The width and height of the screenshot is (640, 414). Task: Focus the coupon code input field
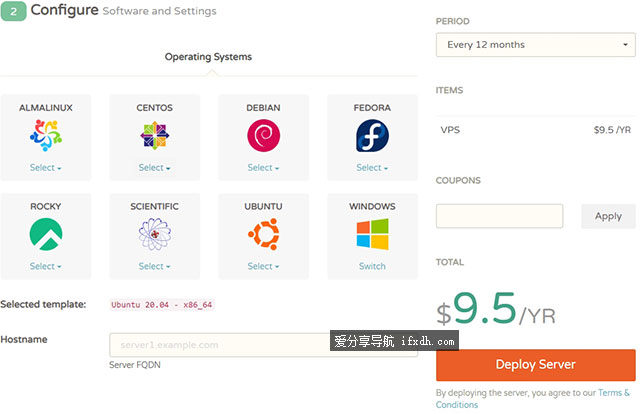[499, 216]
